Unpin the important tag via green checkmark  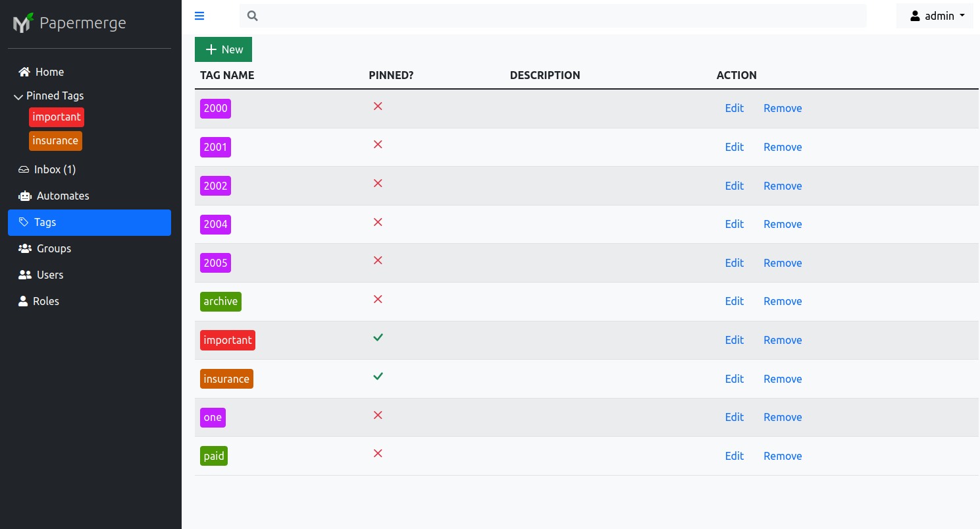[378, 337]
